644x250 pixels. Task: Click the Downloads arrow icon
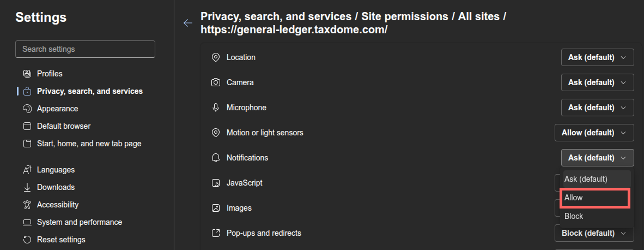(27, 187)
